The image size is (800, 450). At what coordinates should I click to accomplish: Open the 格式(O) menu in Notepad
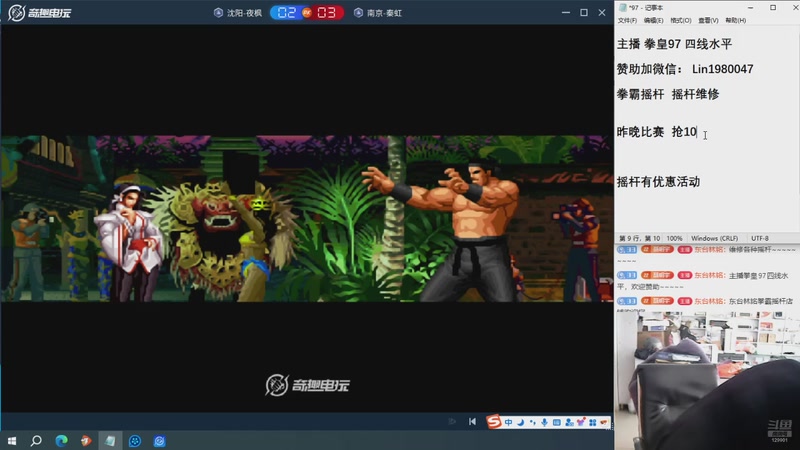tap(681, 20)
